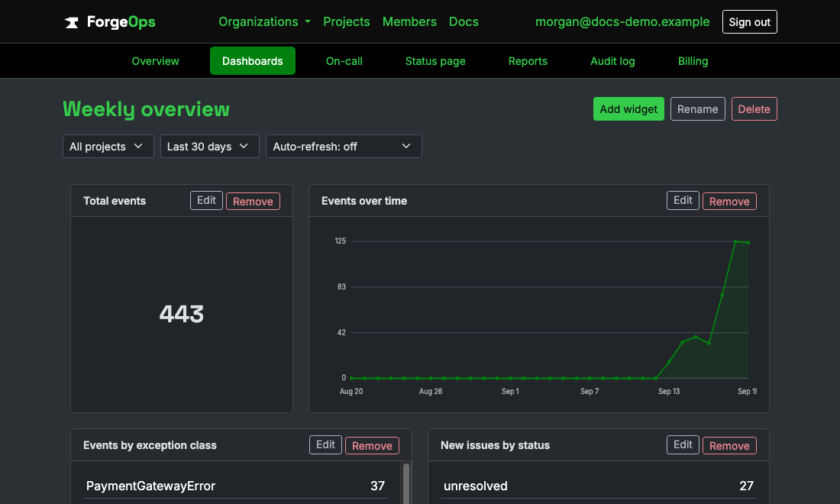Click the Sign out button
840x504 pixels.
pos(749,22)
